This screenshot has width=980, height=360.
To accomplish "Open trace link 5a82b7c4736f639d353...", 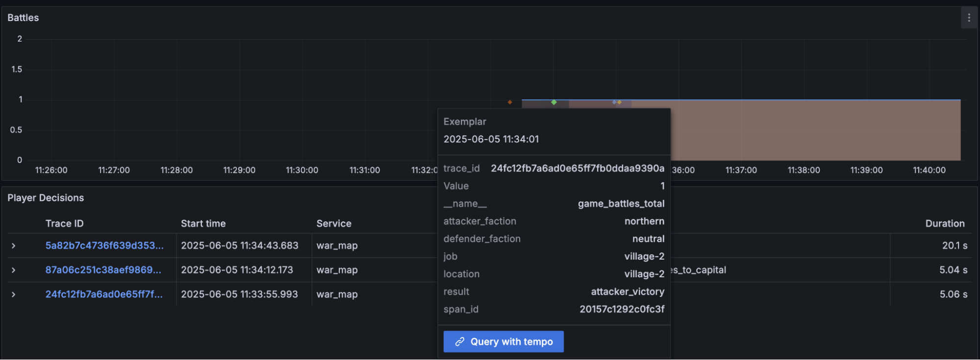I will (104, 245).
